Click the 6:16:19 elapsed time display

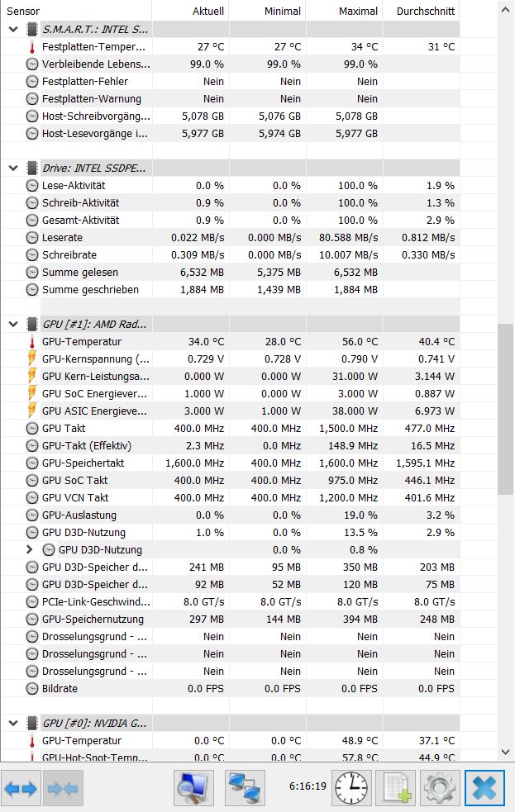pyautogui.click(x=308, y=786)
